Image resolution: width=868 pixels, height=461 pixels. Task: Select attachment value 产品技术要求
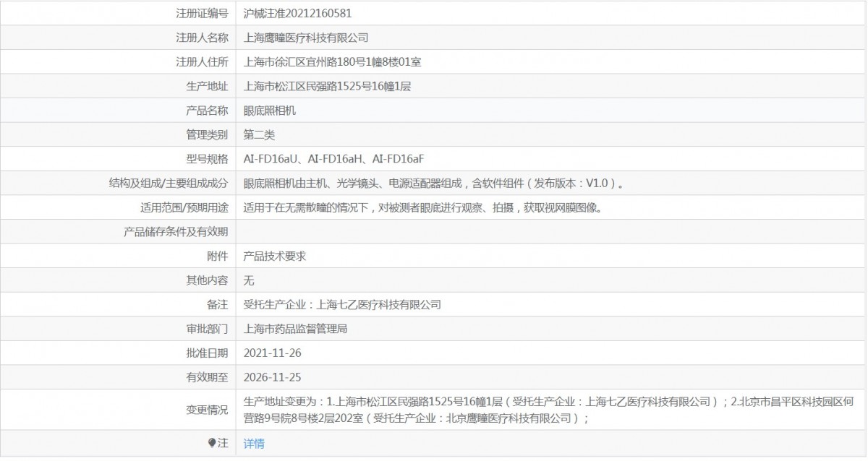[275, 256]
